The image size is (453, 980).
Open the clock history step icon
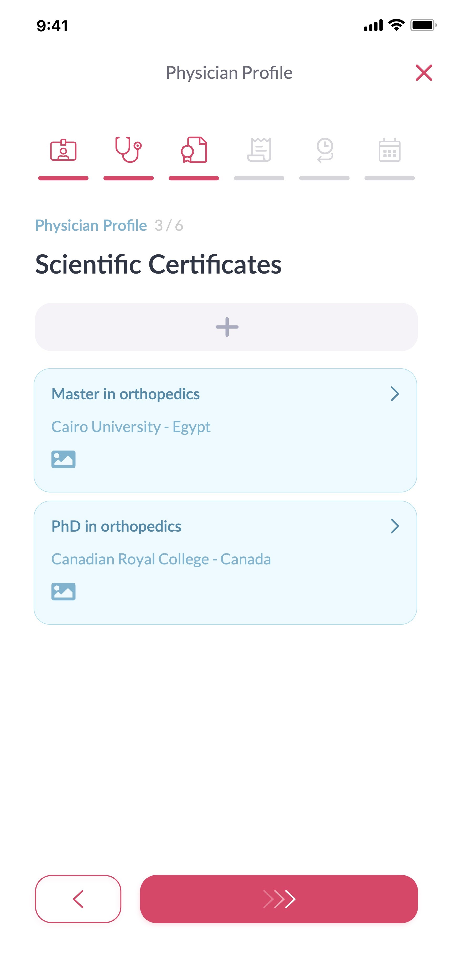click(325, 150)
